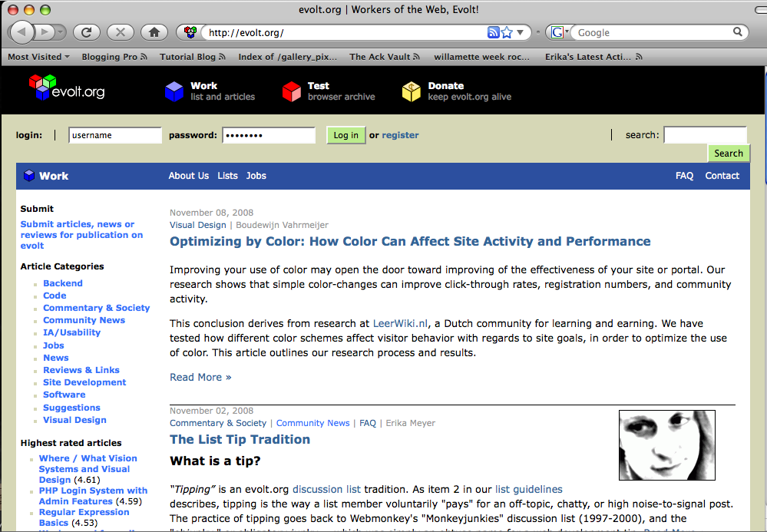
Task: Reload the page with the refresh icon
Action: (x=86, y=32)
